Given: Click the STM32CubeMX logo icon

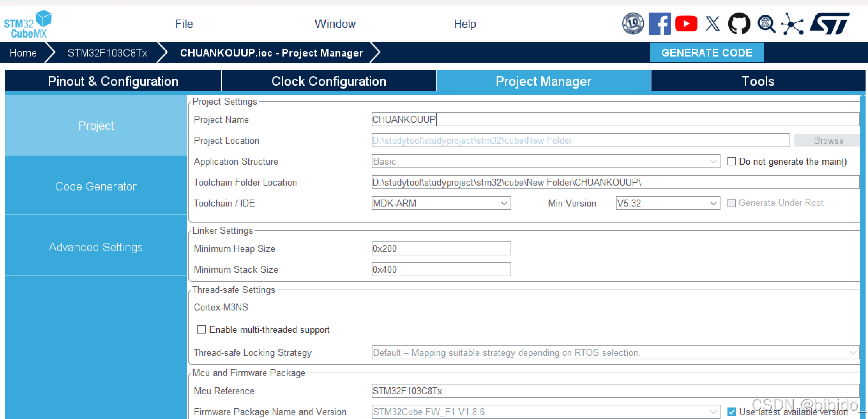Looking at the screenshot, I should (x=28, y=24).
